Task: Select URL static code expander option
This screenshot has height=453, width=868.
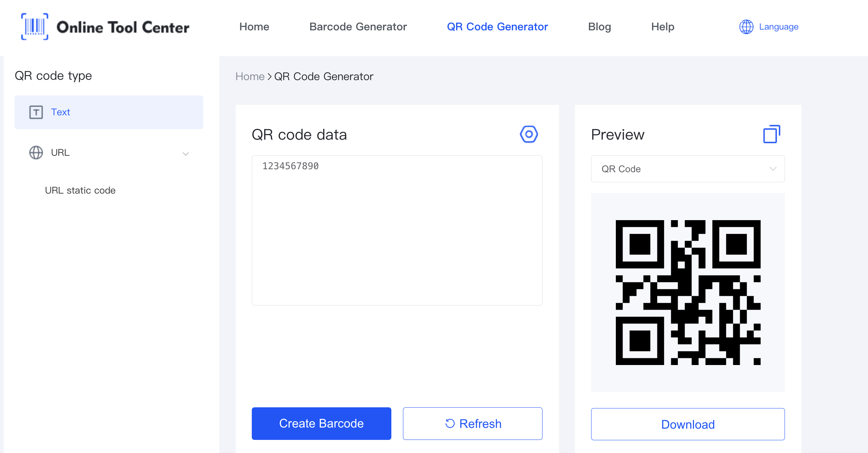Action: (x=80, y=190)
